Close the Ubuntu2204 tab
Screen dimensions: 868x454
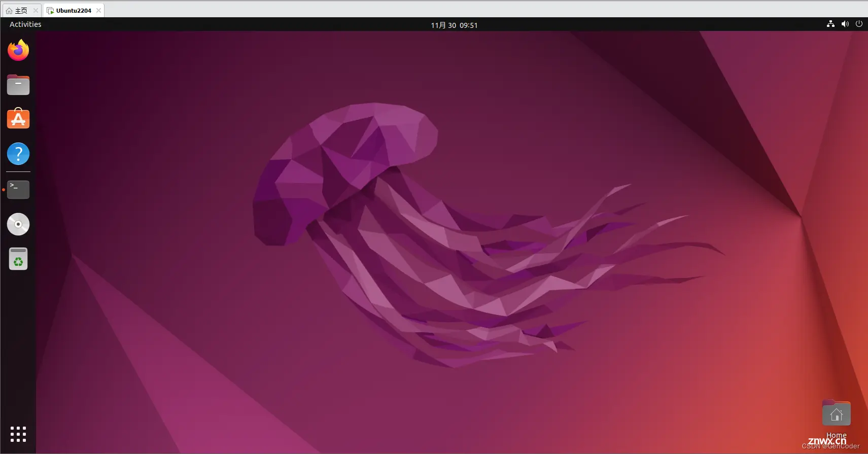tap(98, 10)
